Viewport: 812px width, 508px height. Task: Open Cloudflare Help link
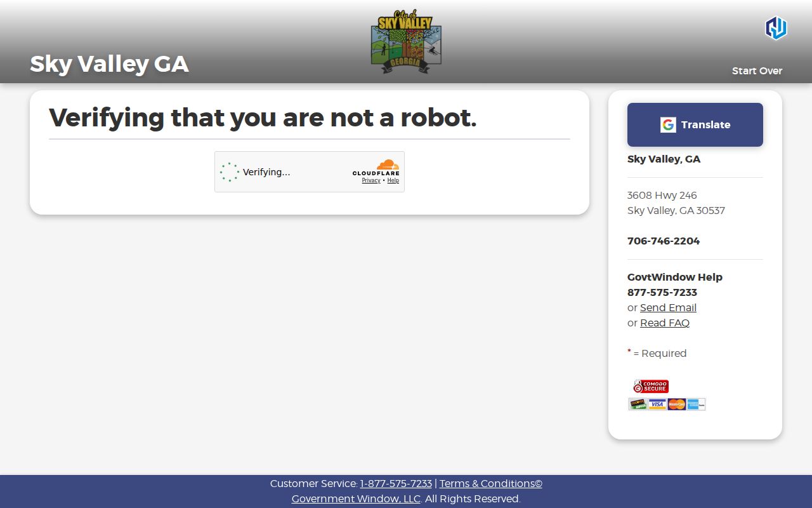[x=393, y=180]
